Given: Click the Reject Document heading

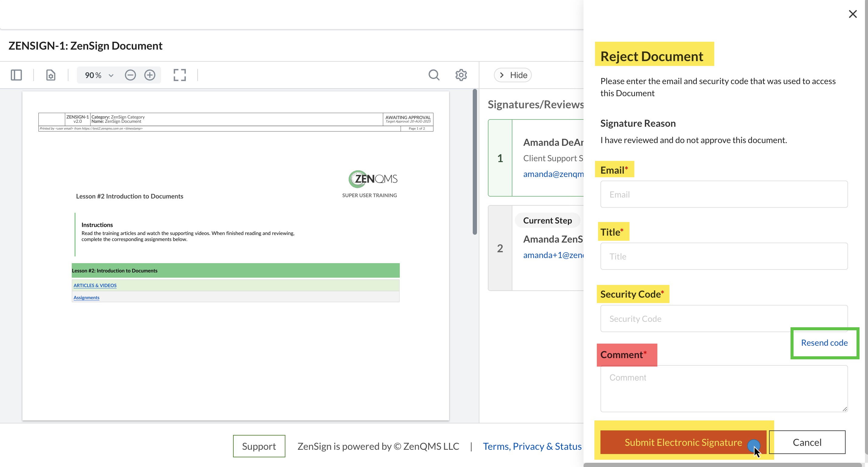Looking at the screenshot, I should pos(652,56).
